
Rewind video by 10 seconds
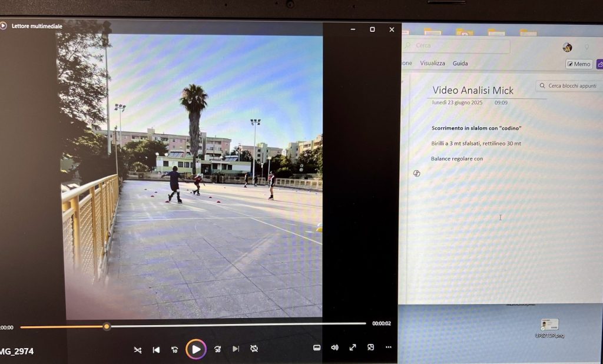(174, 349)
